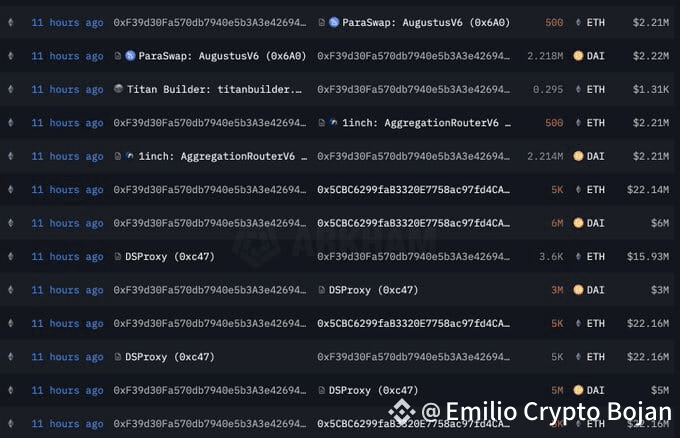Open Titan Builder: titanbuilder sender link
680x438 pixels.
click(x=214, y=89)
